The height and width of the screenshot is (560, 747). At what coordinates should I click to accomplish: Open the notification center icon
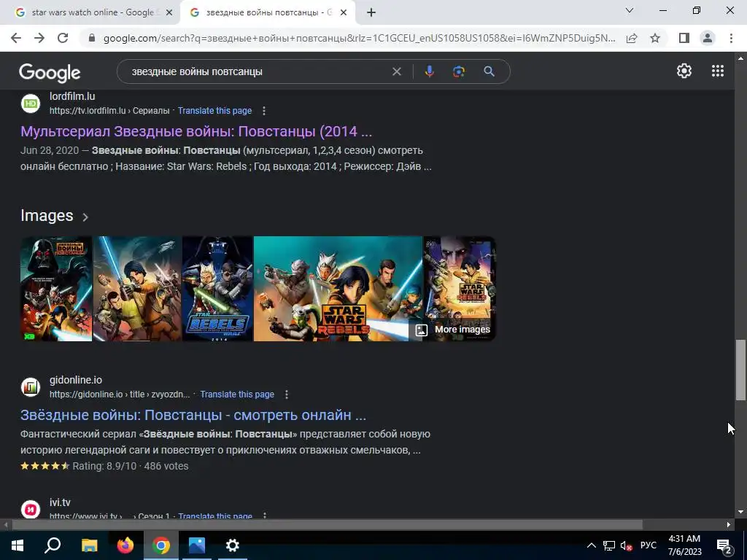point(724,545)
